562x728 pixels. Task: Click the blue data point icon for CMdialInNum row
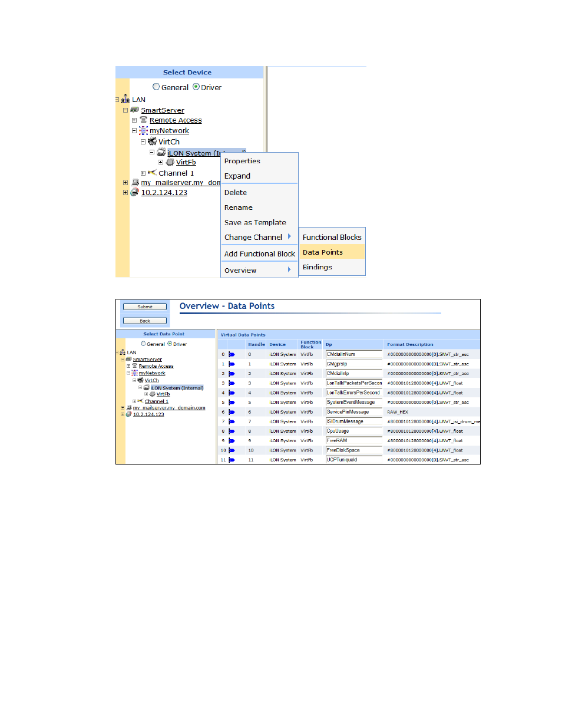(232, 354)
